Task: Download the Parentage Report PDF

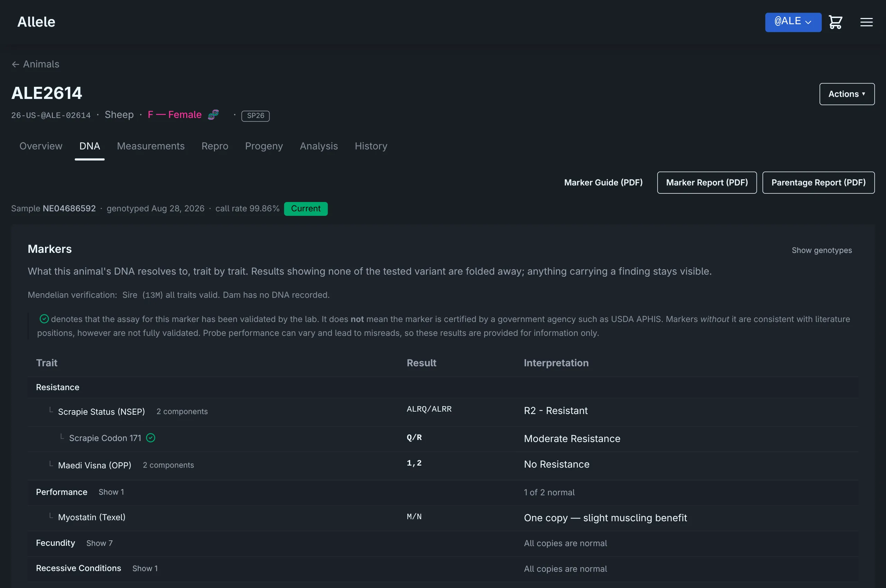Action: click(819, 183)
